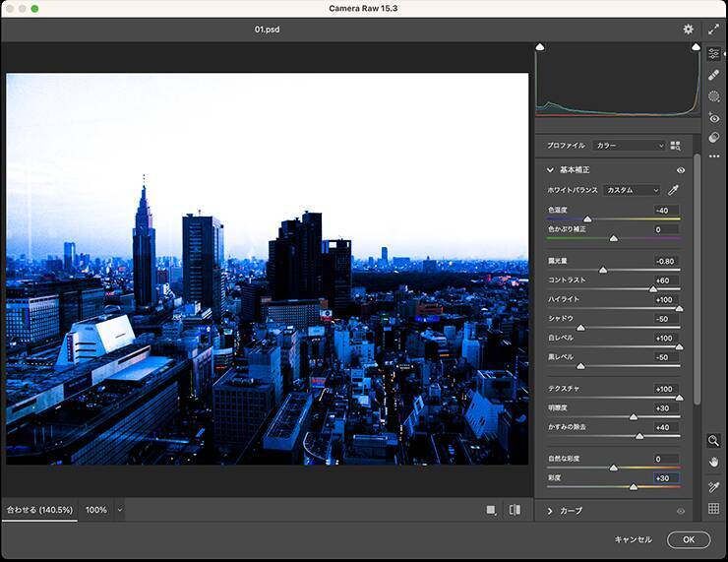Select the Edit sliders panel icon

(714, 54)
